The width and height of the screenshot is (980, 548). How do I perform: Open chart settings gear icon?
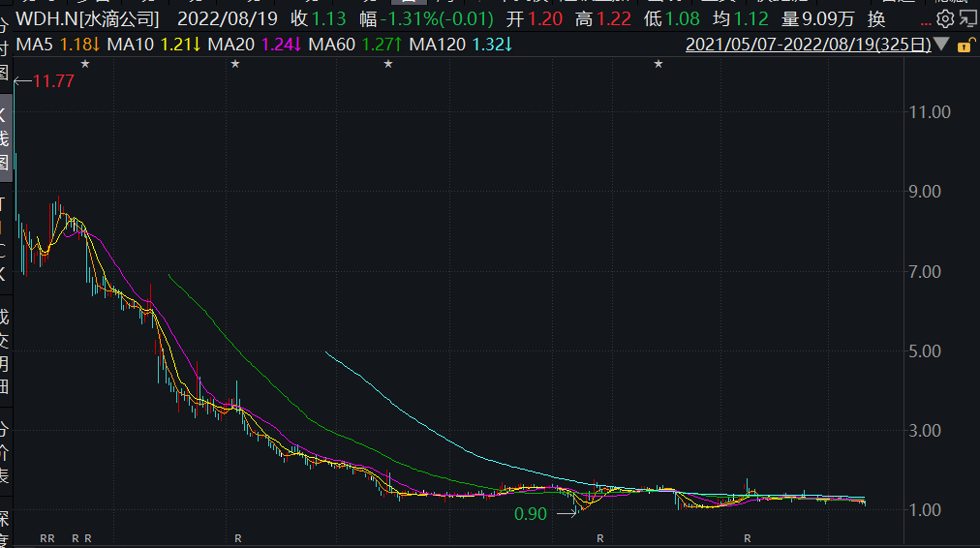945,19
